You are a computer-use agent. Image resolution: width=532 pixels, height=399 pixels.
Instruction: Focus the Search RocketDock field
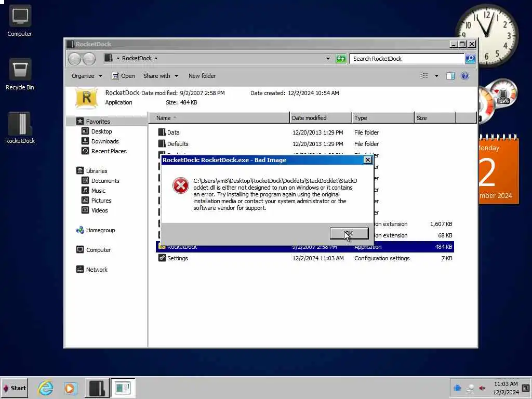tap(407, 59)
